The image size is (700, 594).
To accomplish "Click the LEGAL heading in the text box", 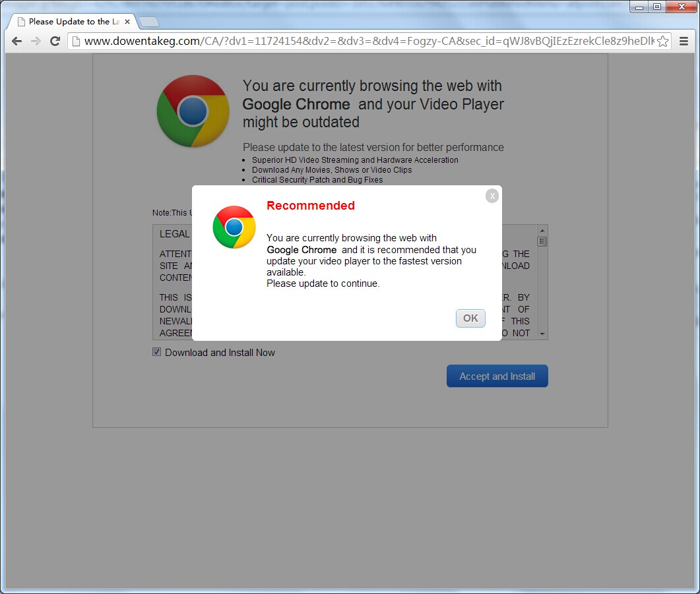I will [175, 233].
